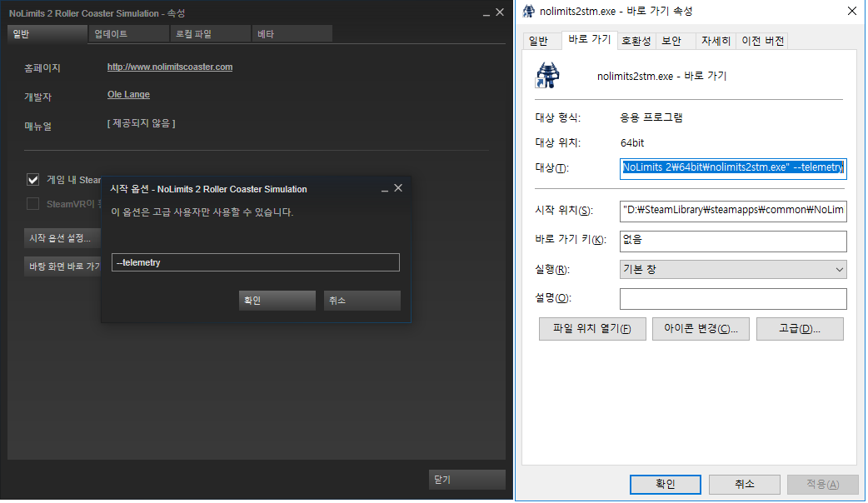Click 닫기 to close Steam properties
The width and height of the screenshot is (868, 503).
pyautogui.click(x=467, y=480)
